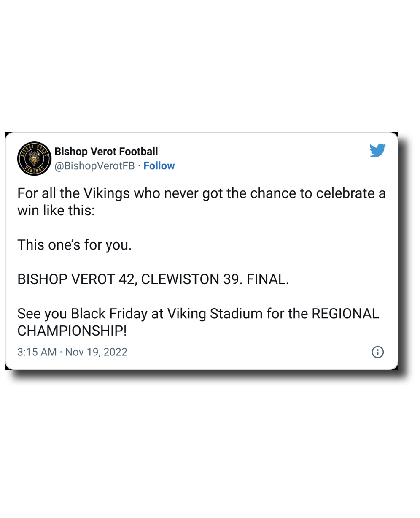The image size is (420, 518).
Task: Click the Nov 19, 2022 date
Action: point(96,352)
